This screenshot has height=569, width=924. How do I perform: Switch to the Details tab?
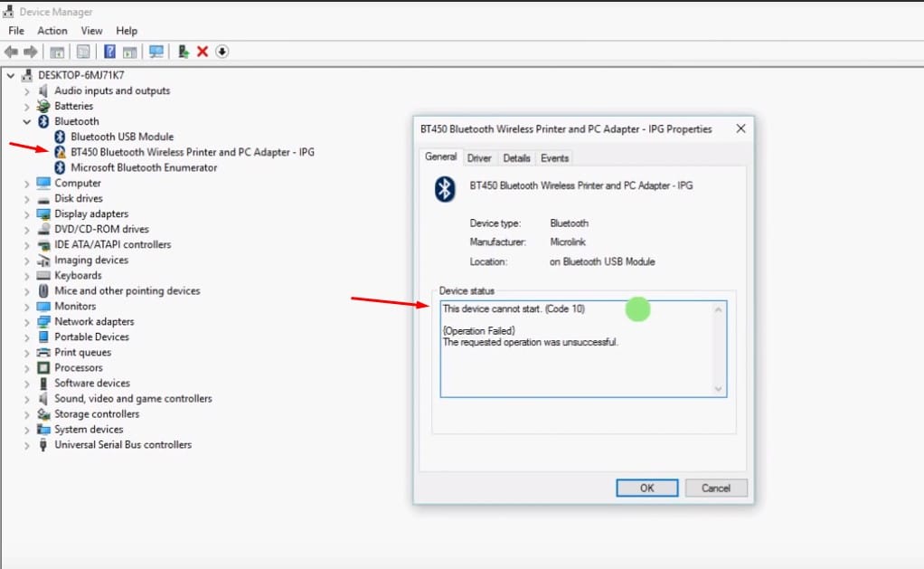pyautogui.click(x=516, y=158)
